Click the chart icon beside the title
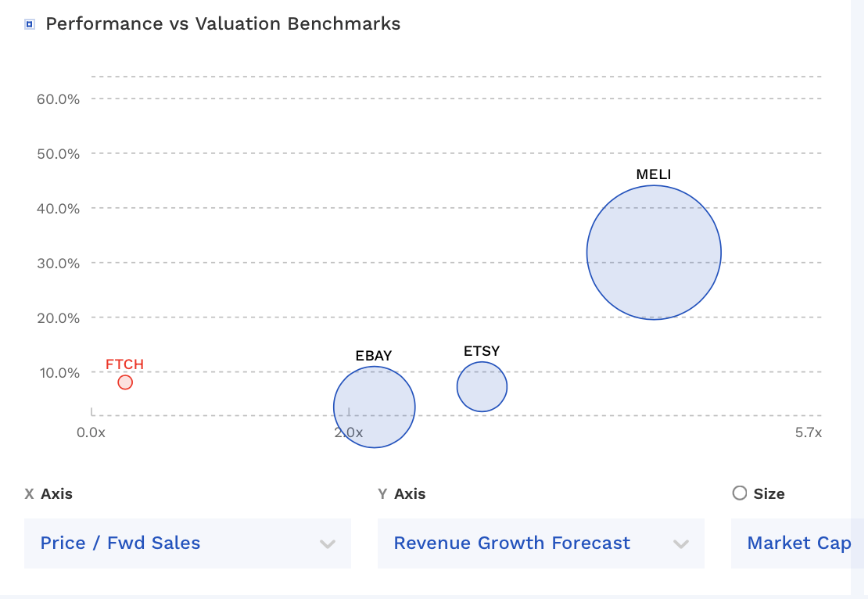 (29, 23)
